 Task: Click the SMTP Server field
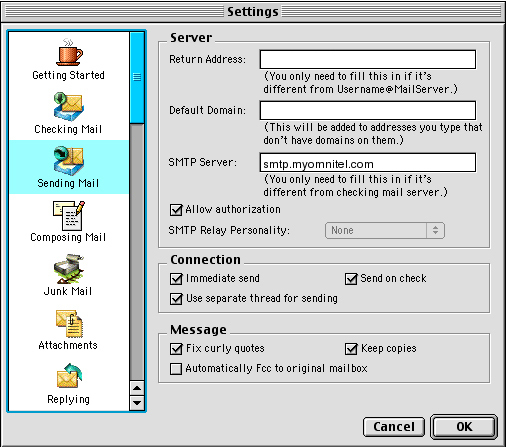point(368,163)
